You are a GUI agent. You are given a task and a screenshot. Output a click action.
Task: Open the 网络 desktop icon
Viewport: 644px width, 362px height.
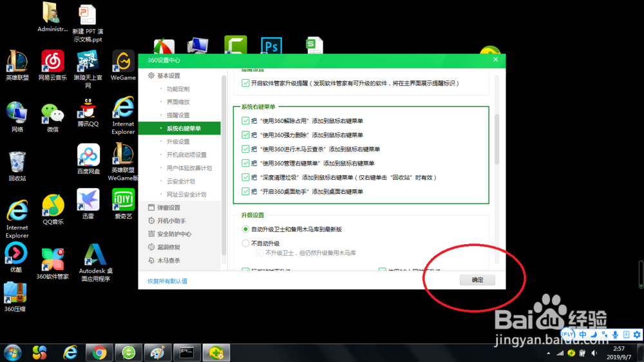pos(17,117)
